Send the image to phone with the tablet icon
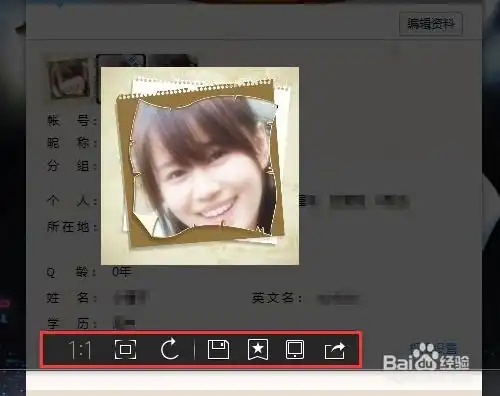This screenshot has width=500, height=396. tap(295, 350)
